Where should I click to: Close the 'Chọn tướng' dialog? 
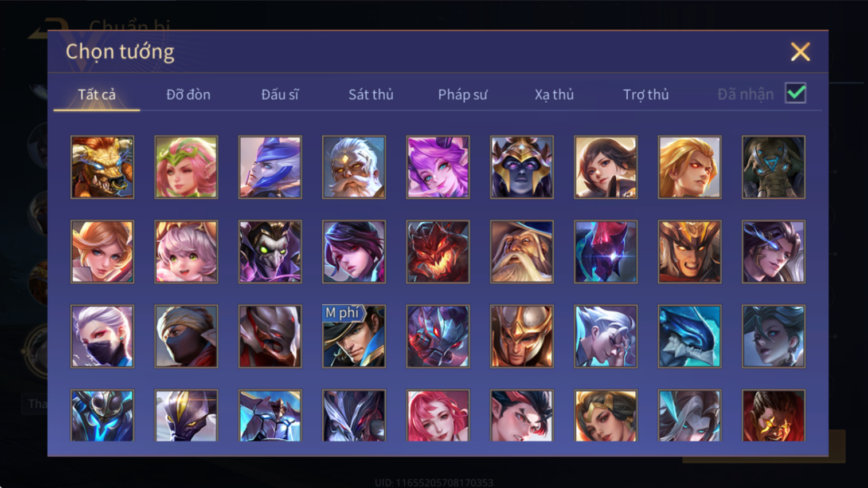coord(800,52)
